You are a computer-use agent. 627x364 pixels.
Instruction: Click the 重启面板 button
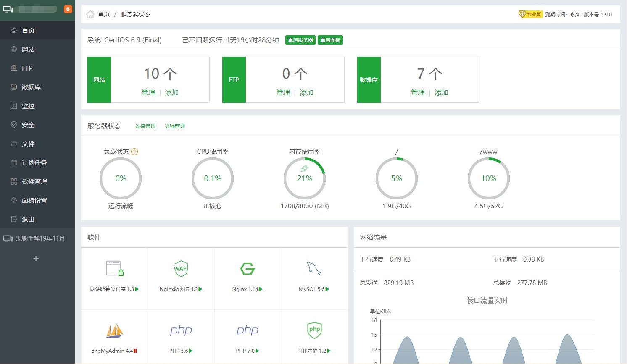330,40
